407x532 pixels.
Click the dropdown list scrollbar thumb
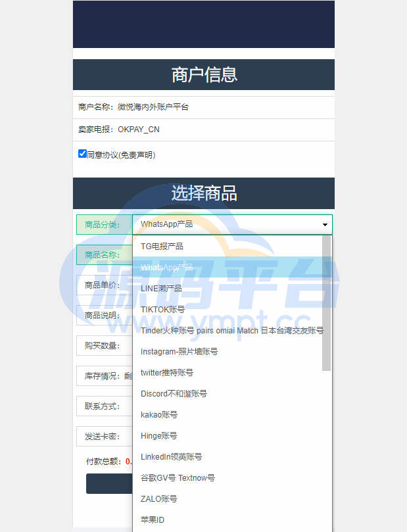[x=326, y=303]
